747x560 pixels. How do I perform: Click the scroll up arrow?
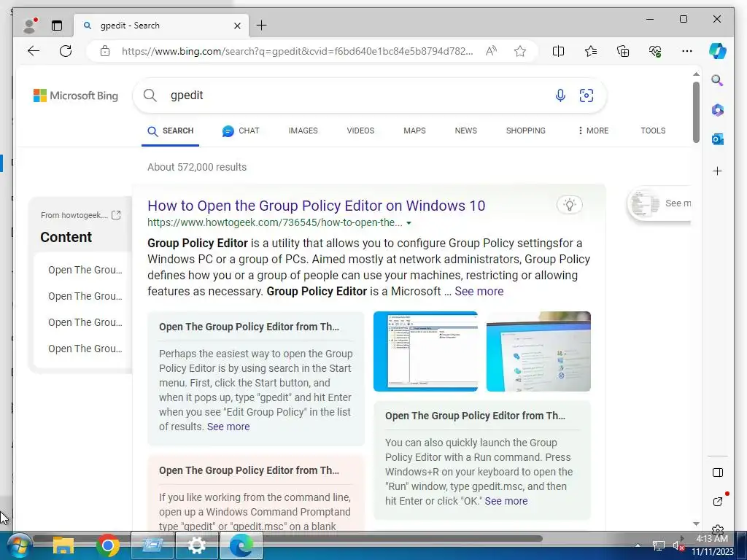696,74
